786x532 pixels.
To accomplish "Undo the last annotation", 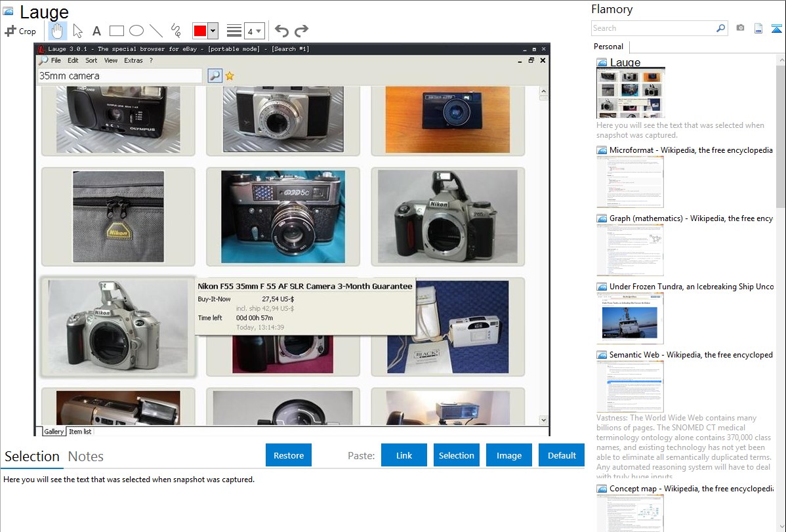I will [x=281, y=31].
